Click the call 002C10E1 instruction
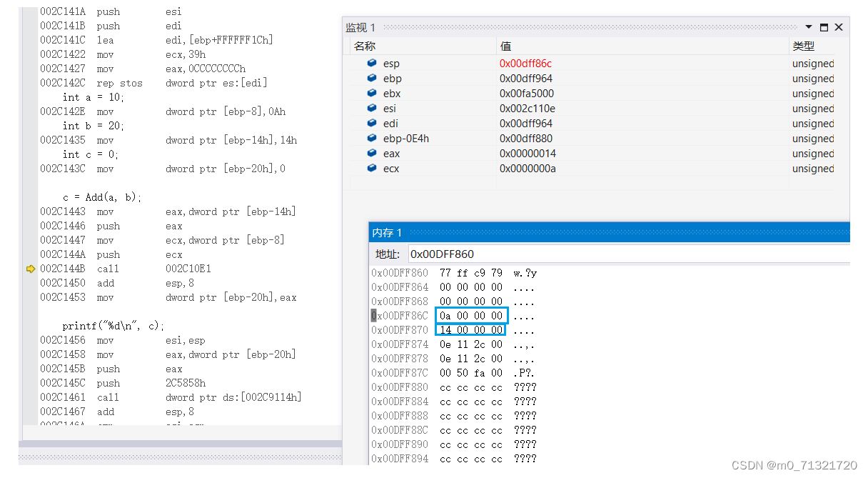 coord(125,269)
